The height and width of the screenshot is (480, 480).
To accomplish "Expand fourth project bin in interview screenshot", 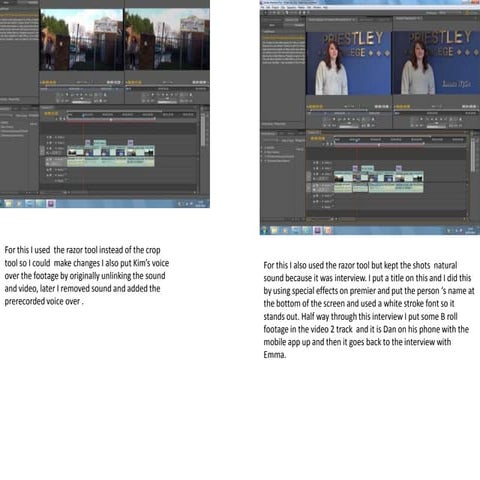I will click(x=262, y=161).
